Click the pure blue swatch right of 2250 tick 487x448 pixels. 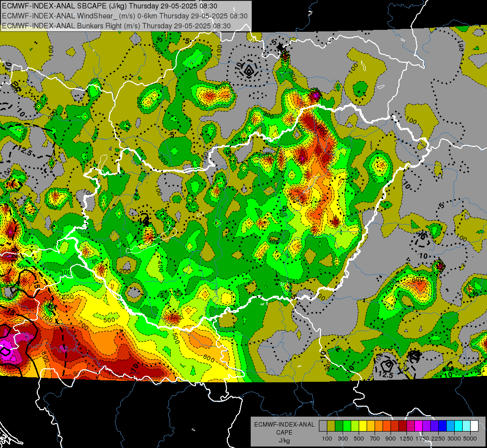(x=443, y=426)
